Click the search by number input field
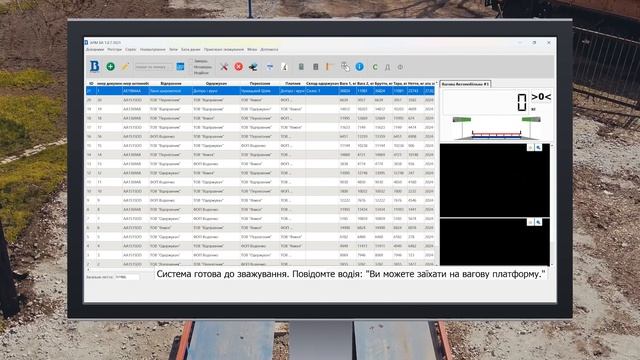Image resolution: width=640 pixels, height=360 pixels. 153,67
